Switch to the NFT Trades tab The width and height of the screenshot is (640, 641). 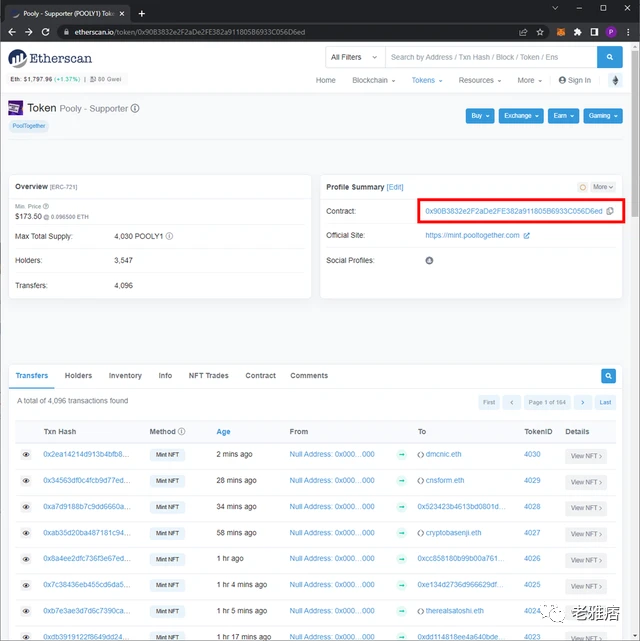208,375
